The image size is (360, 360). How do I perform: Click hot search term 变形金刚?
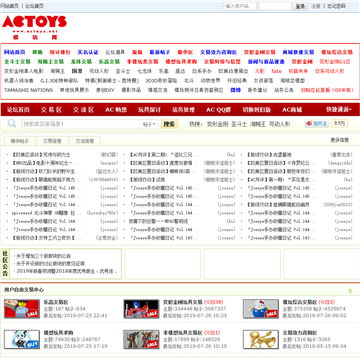217,124
